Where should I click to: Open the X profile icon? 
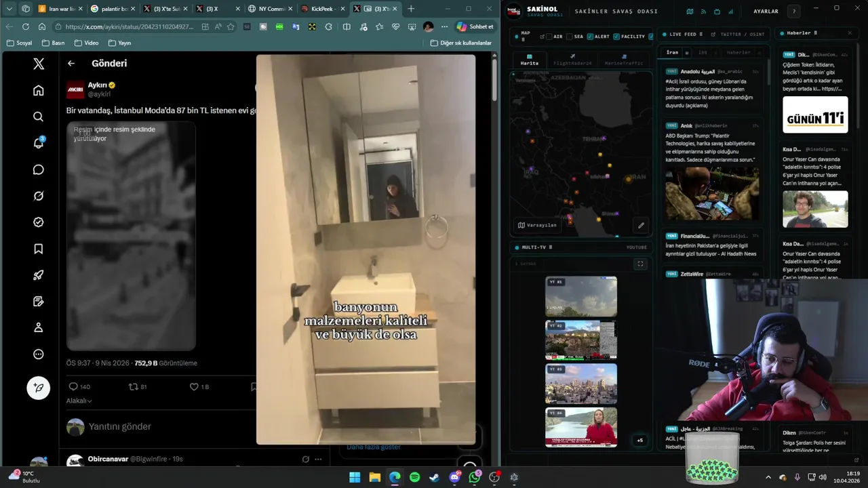coord(39,327)
